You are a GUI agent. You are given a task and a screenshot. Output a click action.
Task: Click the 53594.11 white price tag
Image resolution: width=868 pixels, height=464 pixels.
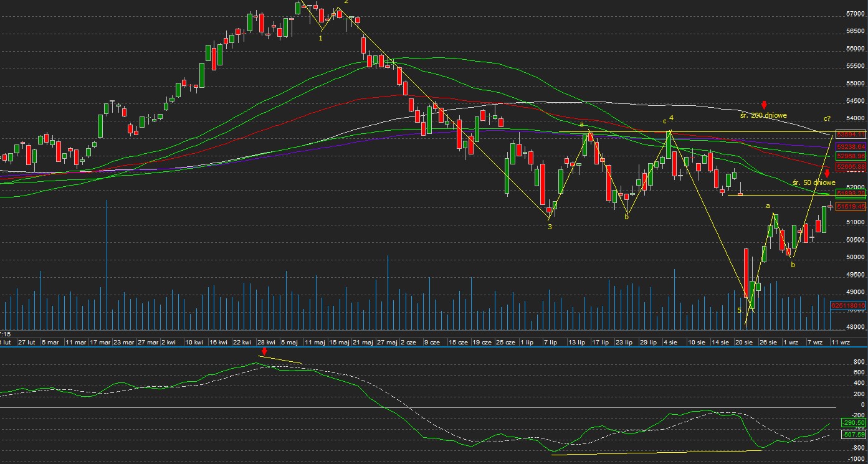click(x=851, y=134)
